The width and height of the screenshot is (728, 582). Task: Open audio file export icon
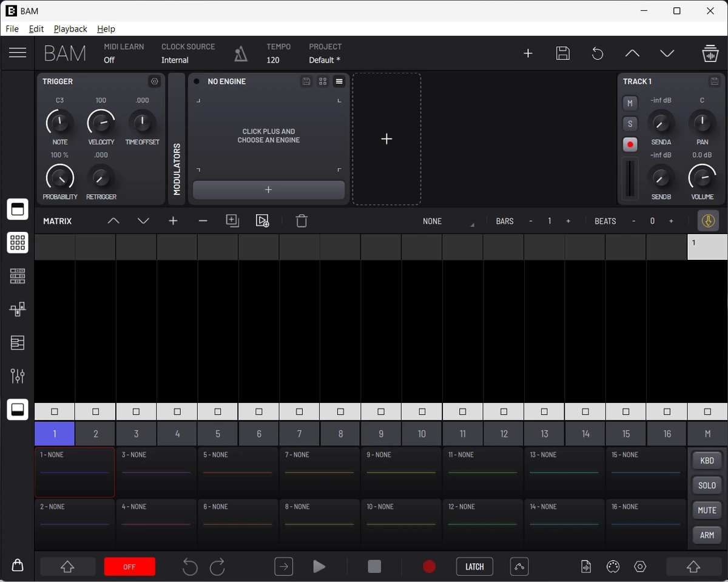point(585,567)
